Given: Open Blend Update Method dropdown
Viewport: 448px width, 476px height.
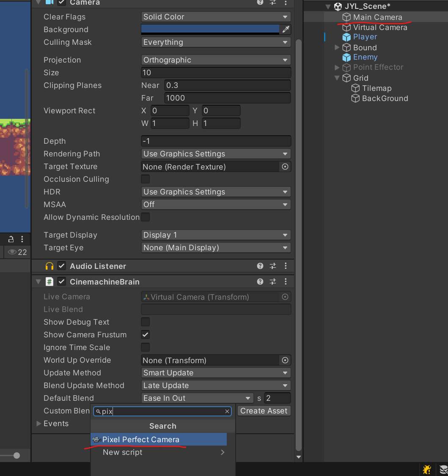Looking at the screenshot, I should pyautogui.click(x=216, y=386).
